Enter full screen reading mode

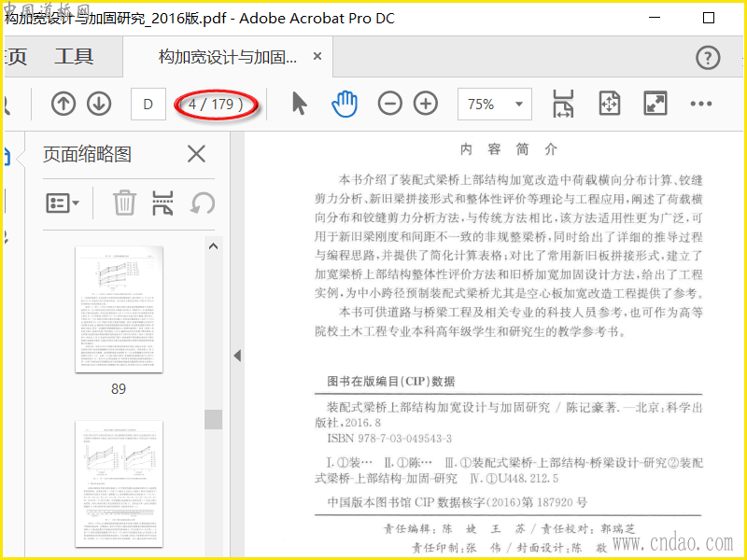point(655,104)
